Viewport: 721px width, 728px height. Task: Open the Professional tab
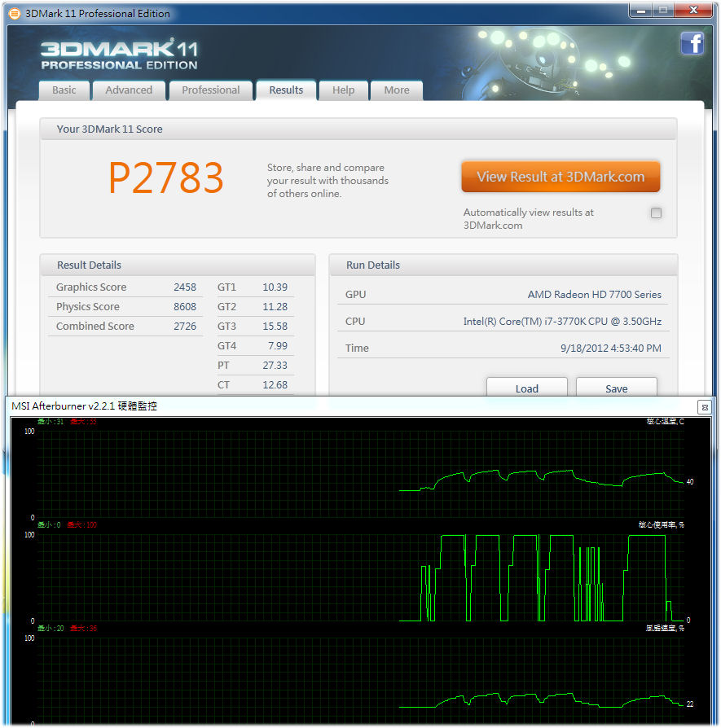click(211, 90)
